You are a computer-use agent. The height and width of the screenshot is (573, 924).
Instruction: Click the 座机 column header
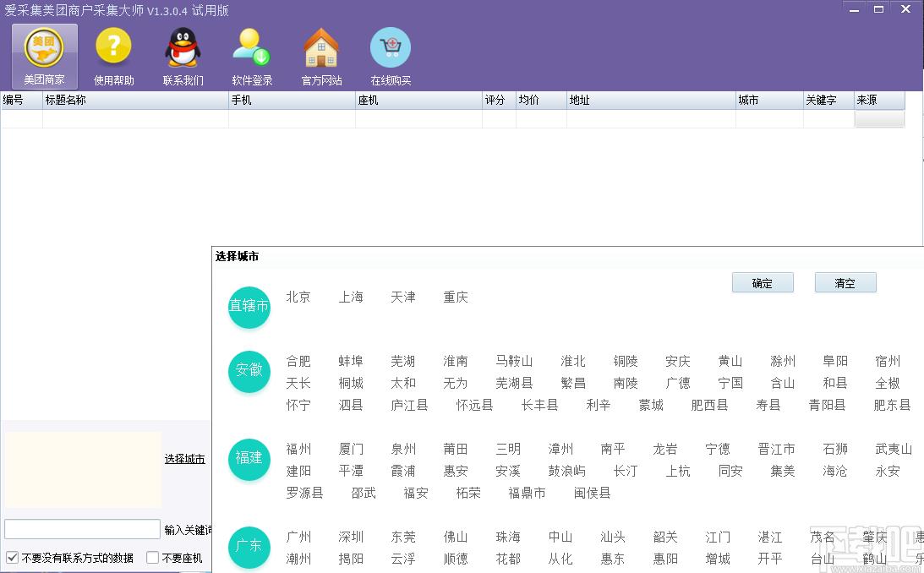(418, 100)
